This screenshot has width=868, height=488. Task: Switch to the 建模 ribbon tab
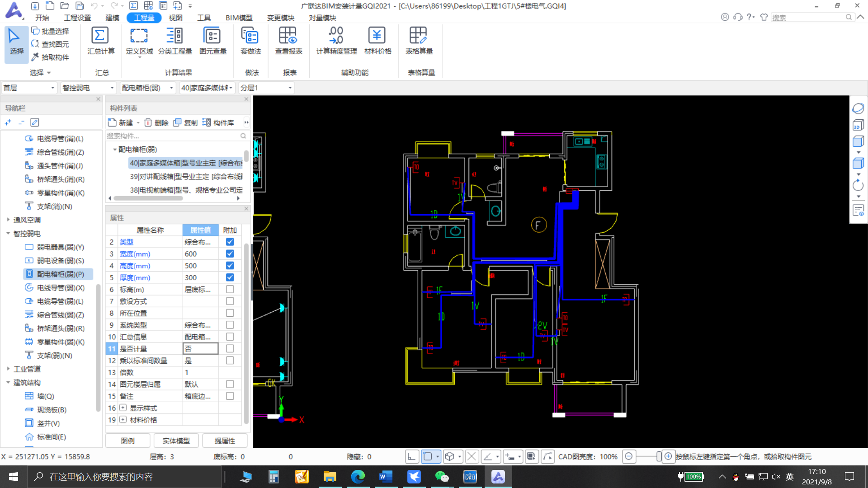(x=112, y=18)
